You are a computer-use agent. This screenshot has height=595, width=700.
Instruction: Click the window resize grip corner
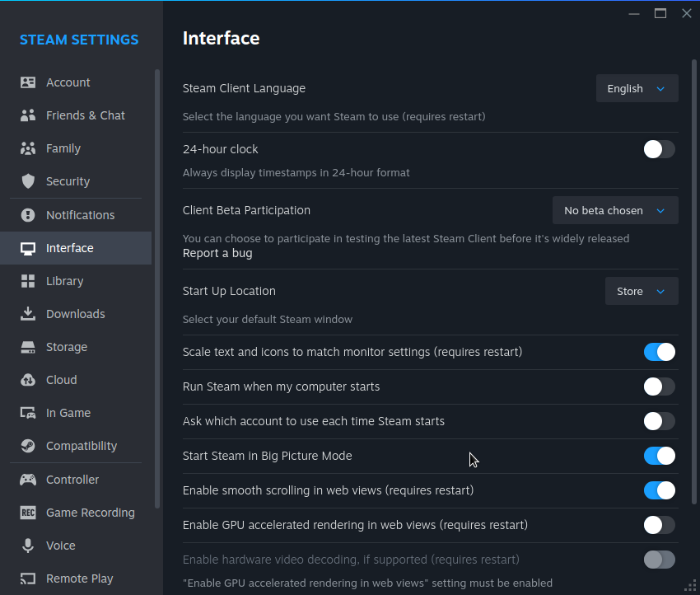(691, 586)
